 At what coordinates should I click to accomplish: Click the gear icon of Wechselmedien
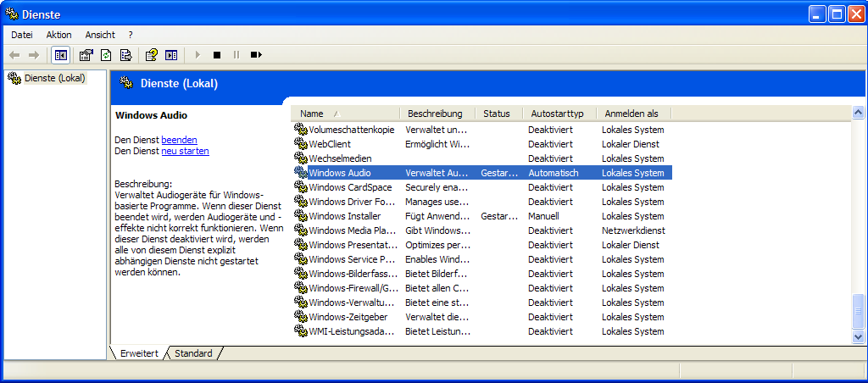(x=301, y=158)
